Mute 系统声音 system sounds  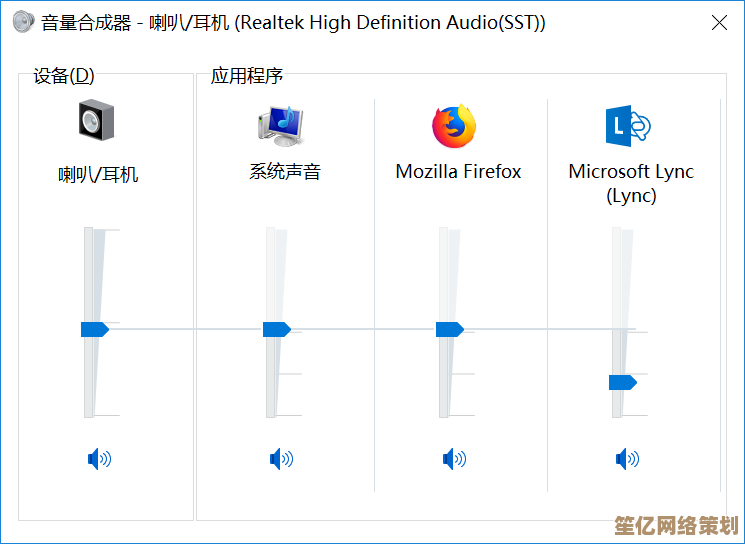pyautogui.click(x=281, y=459)
